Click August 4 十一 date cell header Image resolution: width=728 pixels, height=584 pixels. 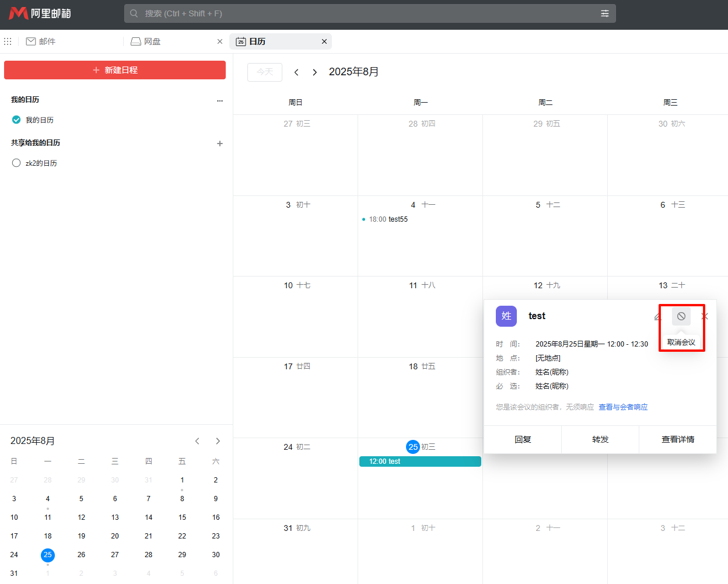click(423, 205)
